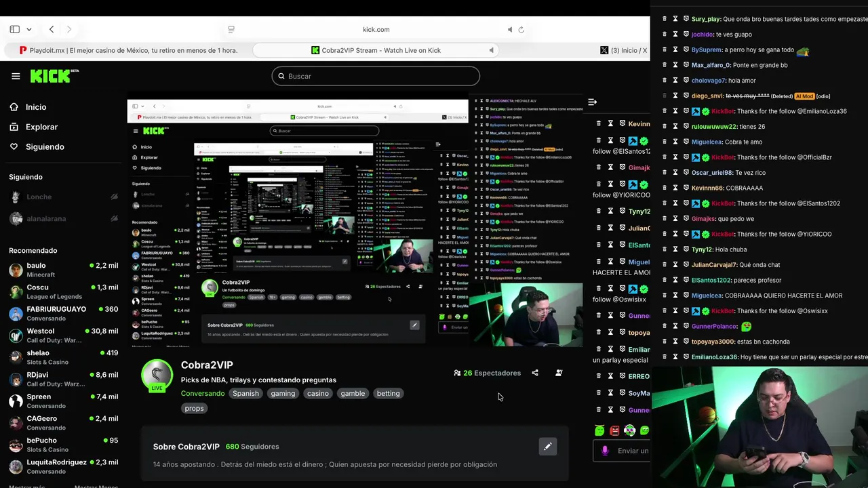
Task: Click the green emote under page chat
Action: coord(599,430)
